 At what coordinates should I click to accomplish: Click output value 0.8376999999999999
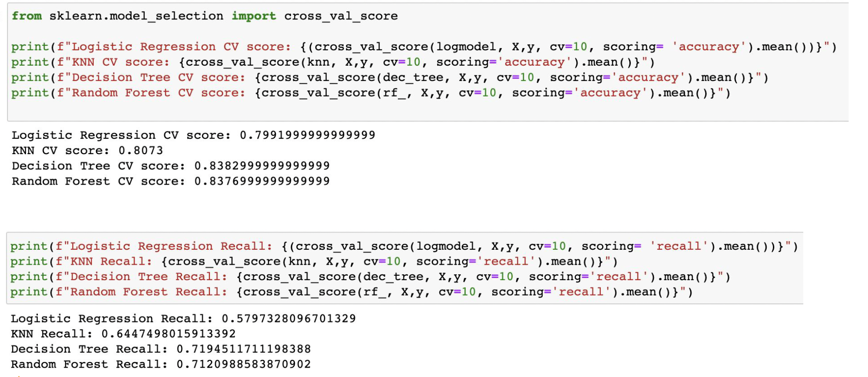(x=262, y=181)
